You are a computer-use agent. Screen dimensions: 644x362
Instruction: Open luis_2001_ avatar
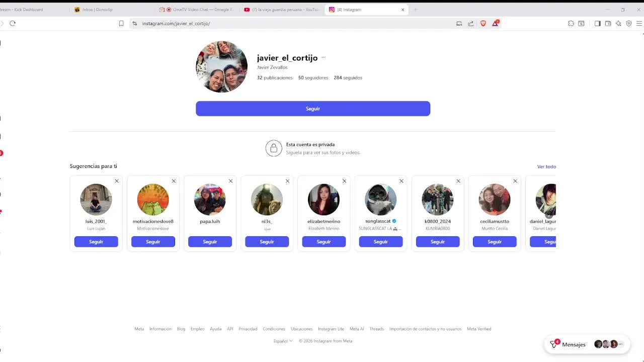click(96, 200)
